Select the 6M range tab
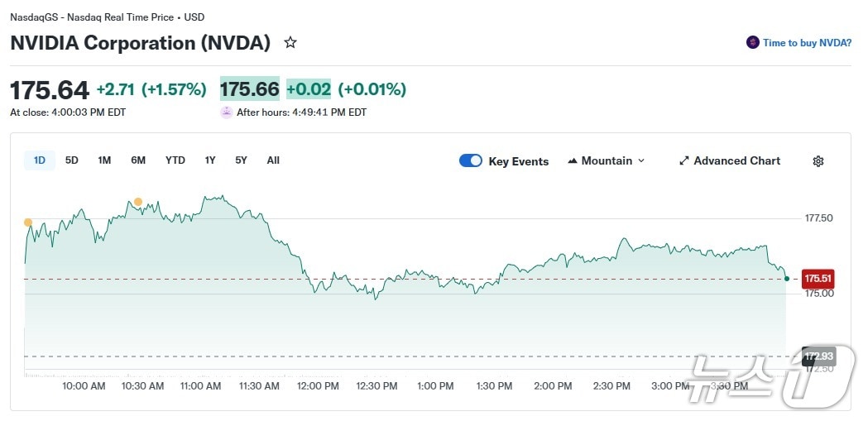The height and width of the screenshot is (421, 868). point(138,160)
